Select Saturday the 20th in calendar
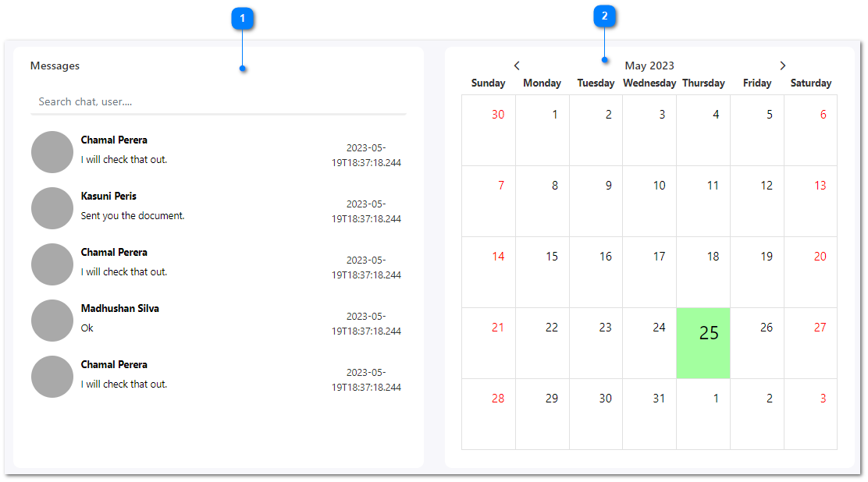 pyautogui.click(x=810, y=271)
